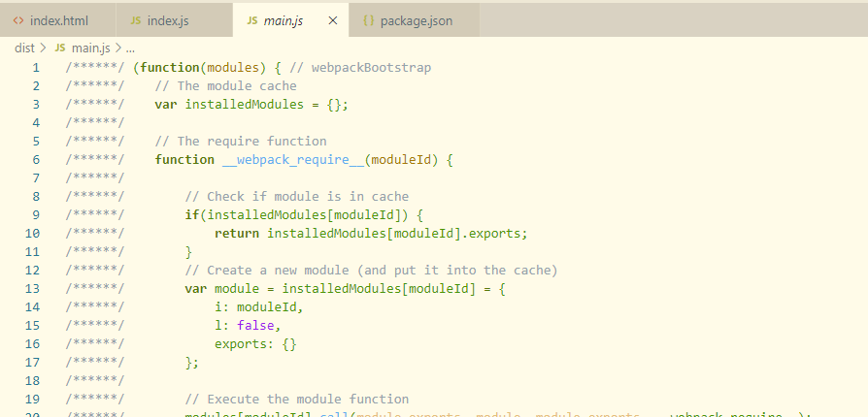This screenshot has width=868, height=417.
Task: Click the main.js breadcrumb item
Action: [x=91, y=48]
